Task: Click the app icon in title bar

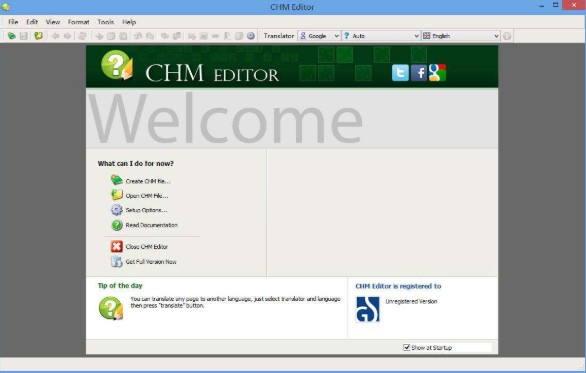Action: click(6, 7)
